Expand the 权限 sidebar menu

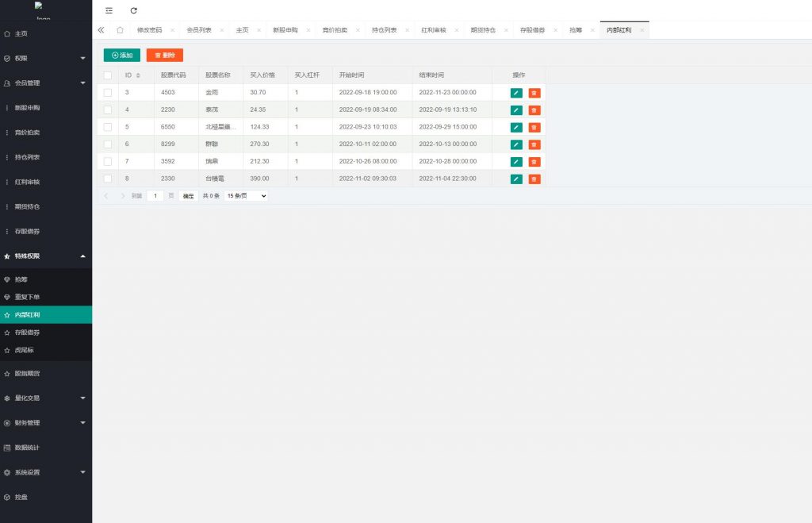point(46,59)
